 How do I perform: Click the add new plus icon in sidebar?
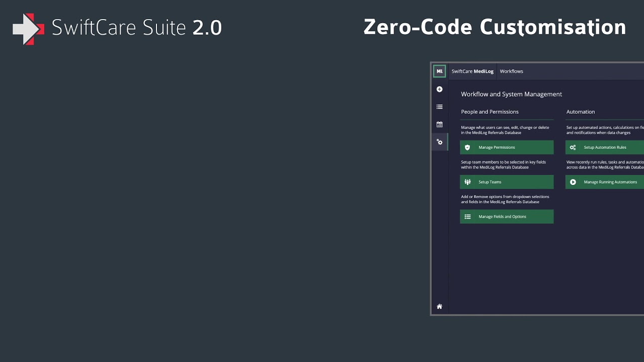pos(439,89)
